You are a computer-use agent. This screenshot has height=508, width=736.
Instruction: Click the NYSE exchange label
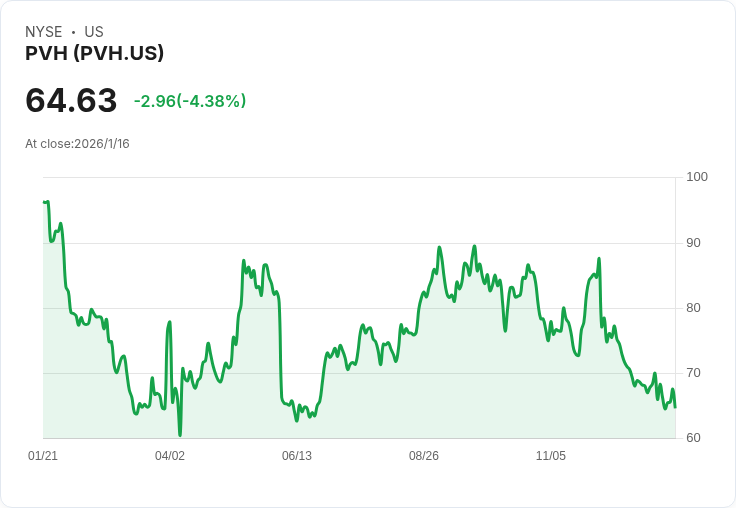coord(43,32)
